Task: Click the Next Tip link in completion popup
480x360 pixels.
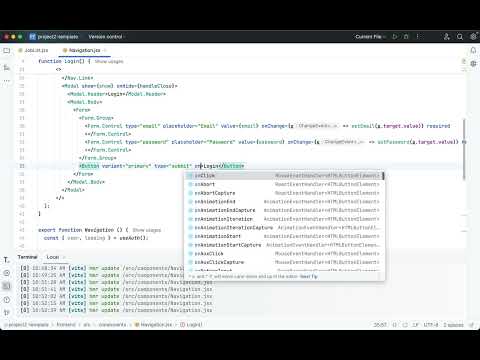Action: click(x=308, y=276)
